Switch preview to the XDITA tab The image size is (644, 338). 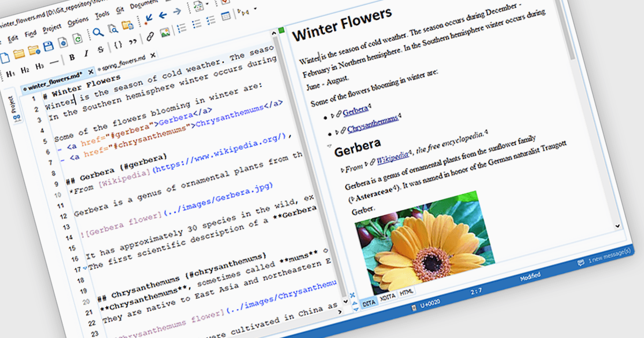[x=388, y=298]
